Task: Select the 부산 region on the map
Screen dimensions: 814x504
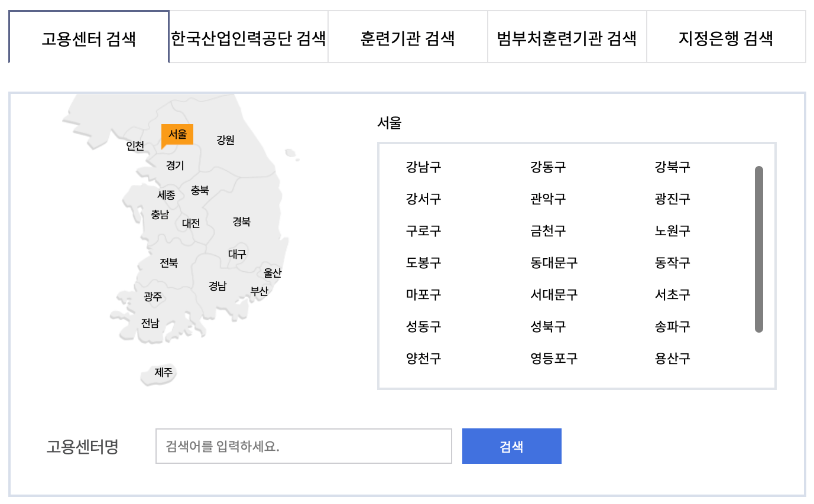Action: click(261, 290)
